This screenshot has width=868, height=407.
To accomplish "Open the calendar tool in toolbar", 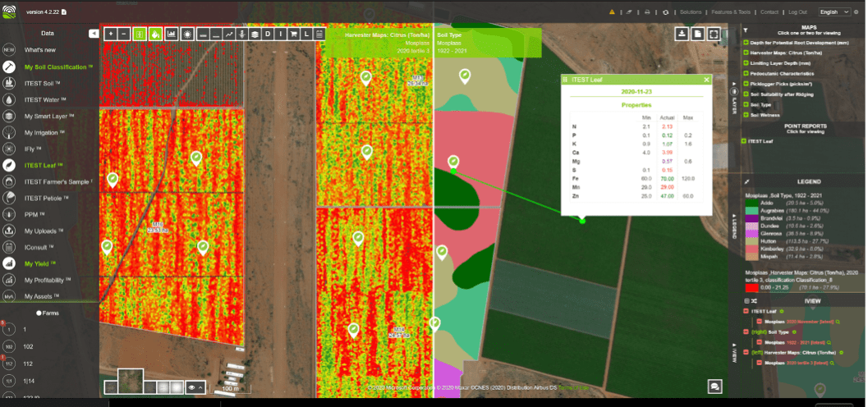I will 319,34.
